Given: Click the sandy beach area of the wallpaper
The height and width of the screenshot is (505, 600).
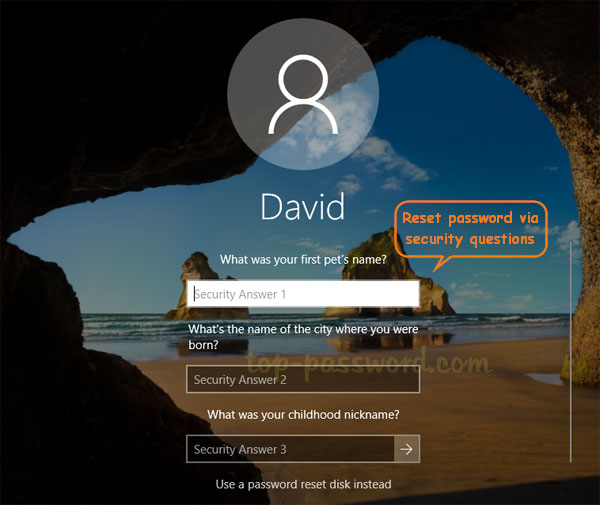Looking at the screenshot, I should [500, 420].
